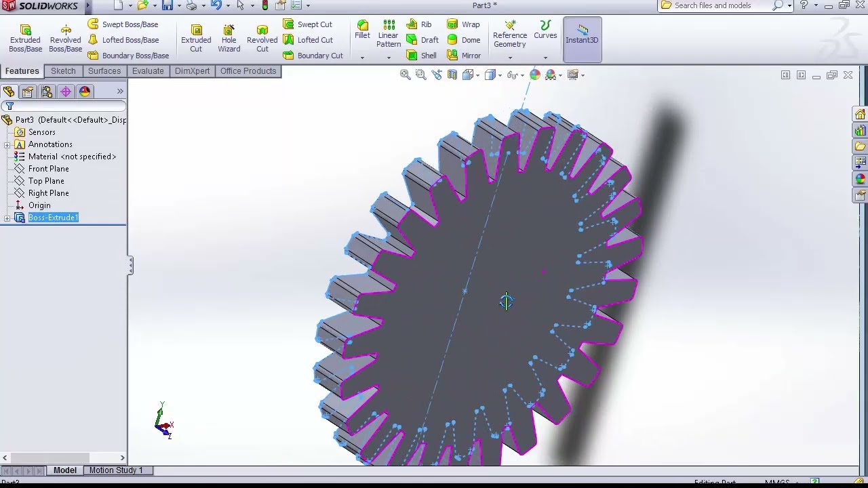Activate the Linear Pattern tool
Viewport: 868px width, 488px height.
389,34
